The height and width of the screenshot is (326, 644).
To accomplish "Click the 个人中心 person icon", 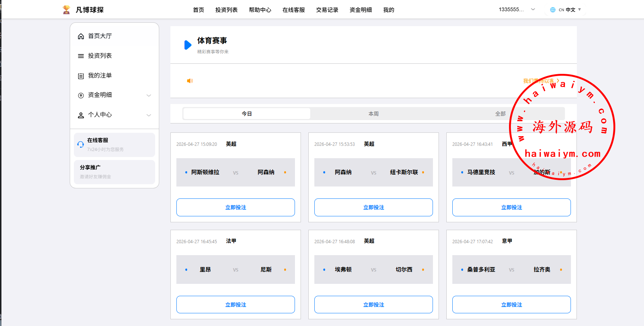I will [x=81, y=115].
